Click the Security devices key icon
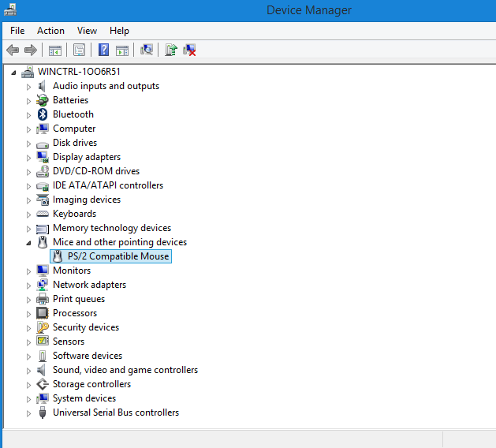Image resolution: width=496 pixels, height=448 pixels. click(43, 327)
